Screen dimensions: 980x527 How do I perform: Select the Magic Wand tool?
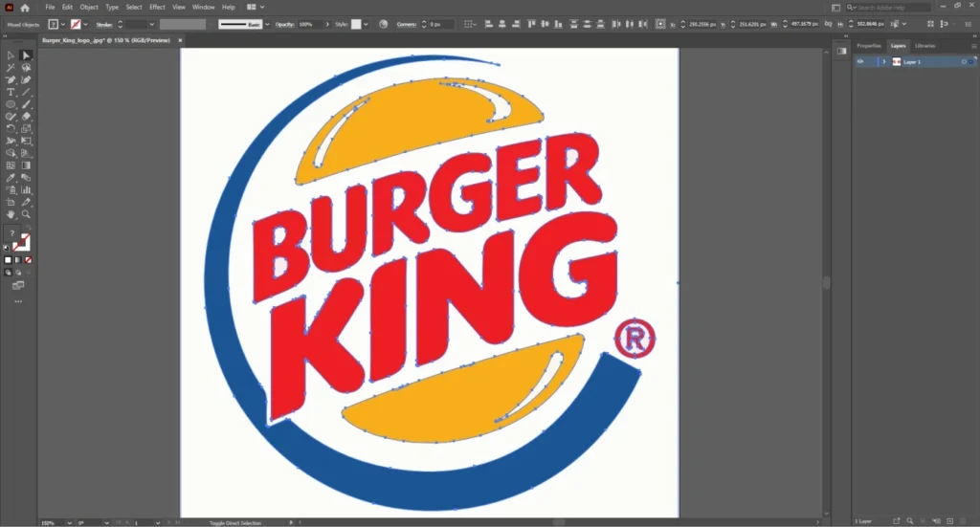[x=11, y=68]
